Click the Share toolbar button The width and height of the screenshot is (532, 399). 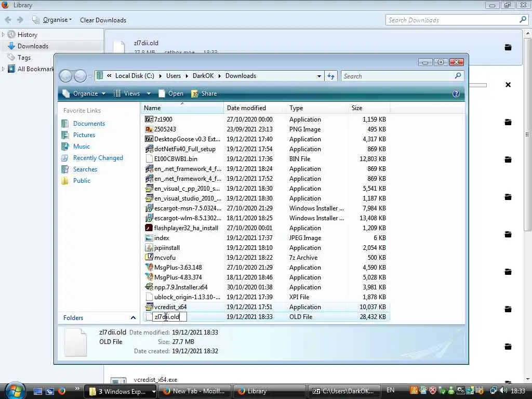[x=204, y=94]
